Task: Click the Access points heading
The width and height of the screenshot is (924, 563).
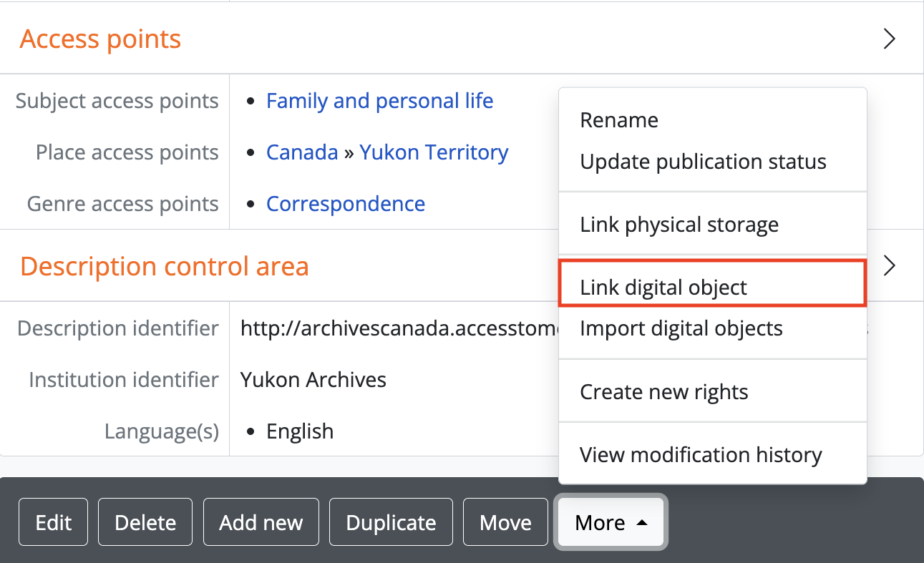Action: 100,39
